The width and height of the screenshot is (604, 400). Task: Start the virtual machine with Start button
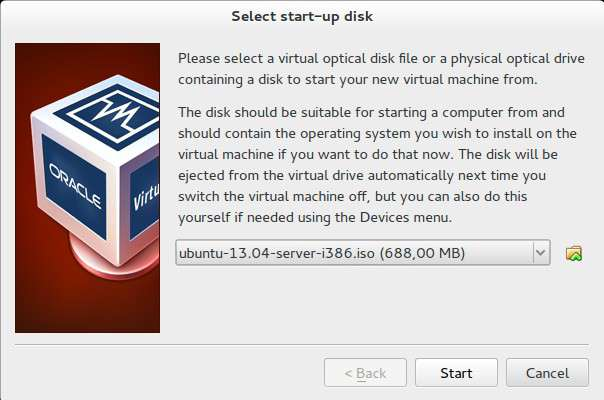point(456,373)
